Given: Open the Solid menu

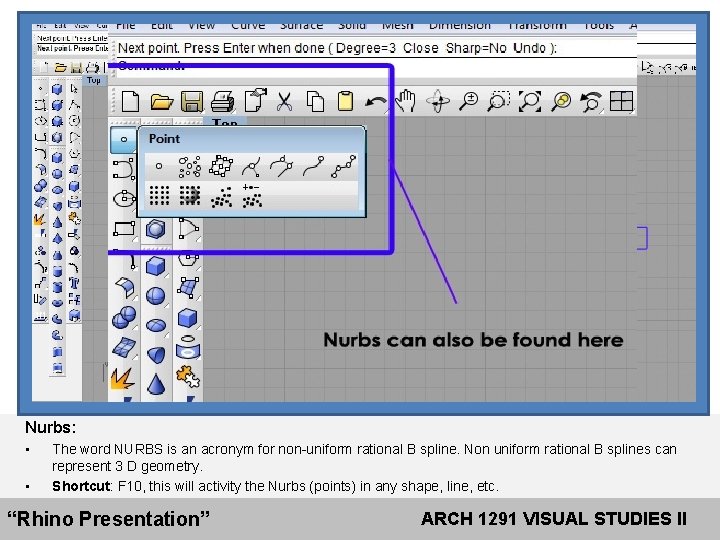Looking at the screenshot, I should [x=352, y=25].
